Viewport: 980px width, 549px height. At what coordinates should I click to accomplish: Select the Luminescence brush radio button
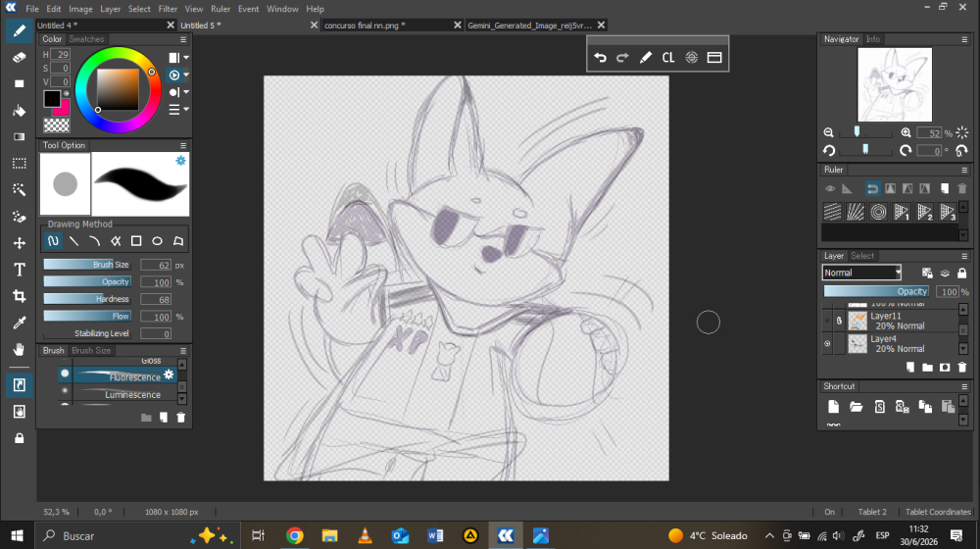point(65,390)
